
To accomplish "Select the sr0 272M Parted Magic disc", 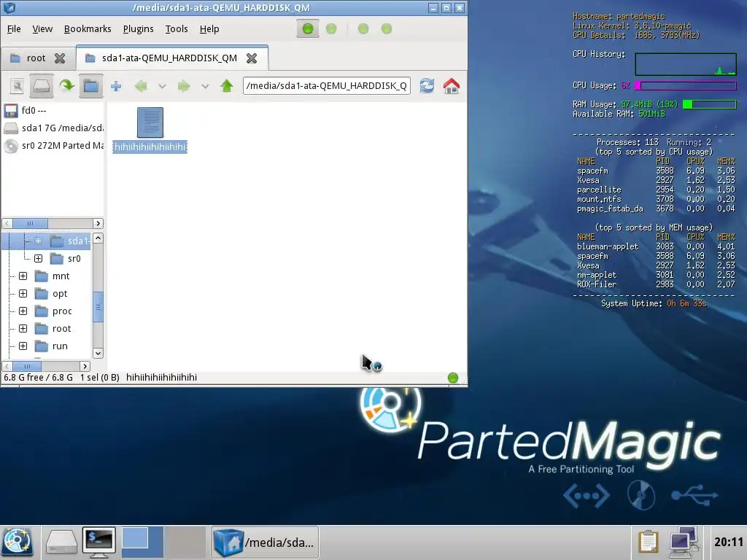I will (53, 146).
